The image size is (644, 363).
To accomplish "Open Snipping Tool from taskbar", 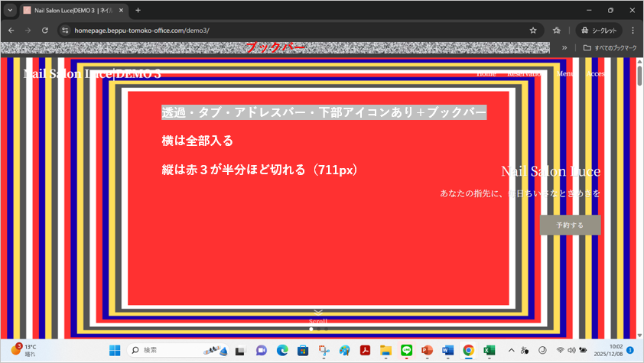I will click(x=324, y=350).
